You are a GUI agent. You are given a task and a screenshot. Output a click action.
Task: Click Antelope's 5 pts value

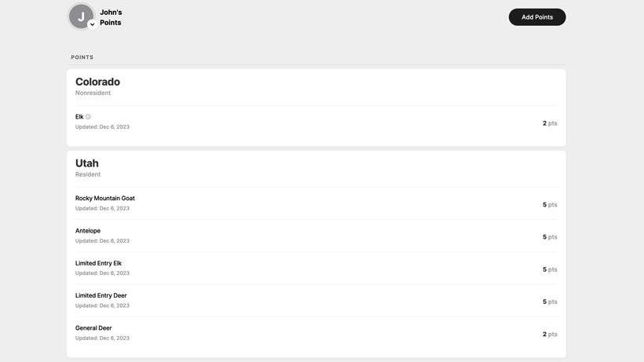pos(550,237)
